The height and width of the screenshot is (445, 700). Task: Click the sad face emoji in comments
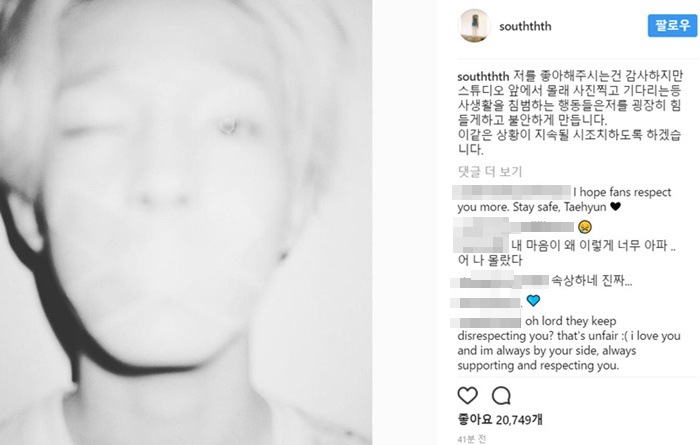584,227
